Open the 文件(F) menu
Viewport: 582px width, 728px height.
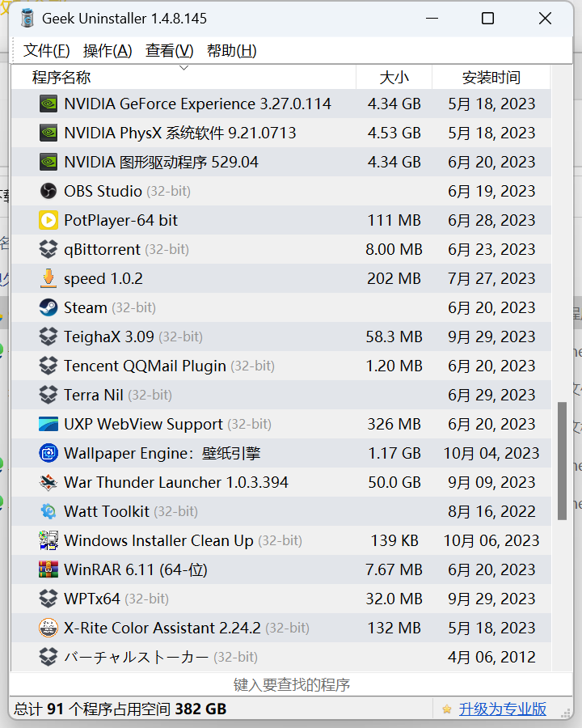pos(47,51)
